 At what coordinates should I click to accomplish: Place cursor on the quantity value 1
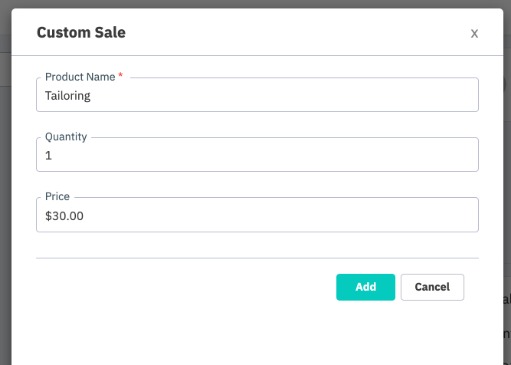pos(49,156)
